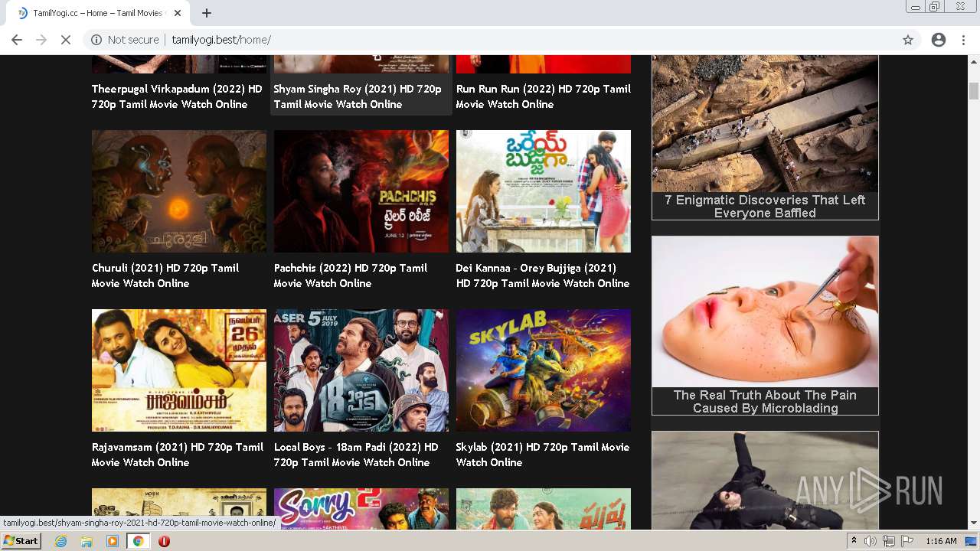Click the scrollbar up arrow
The width and height of the screenshot is (980, 551).
[x=974, y=60]
